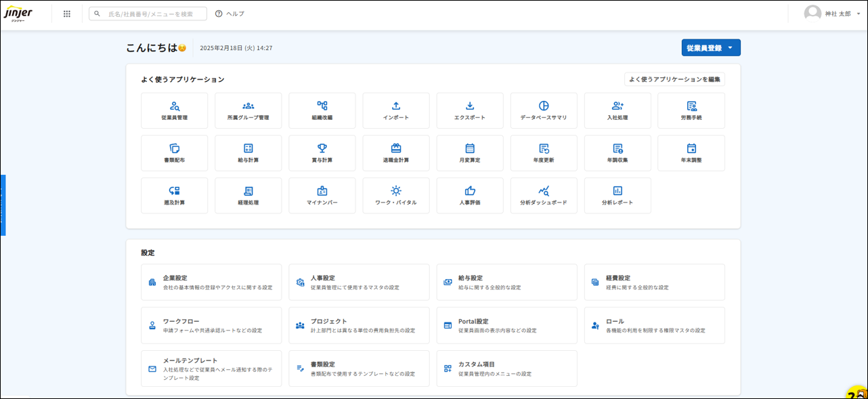Screen dimensions: 868x399
Task: Open the 組織改編 (reorganization) icon
Action: 322,110
